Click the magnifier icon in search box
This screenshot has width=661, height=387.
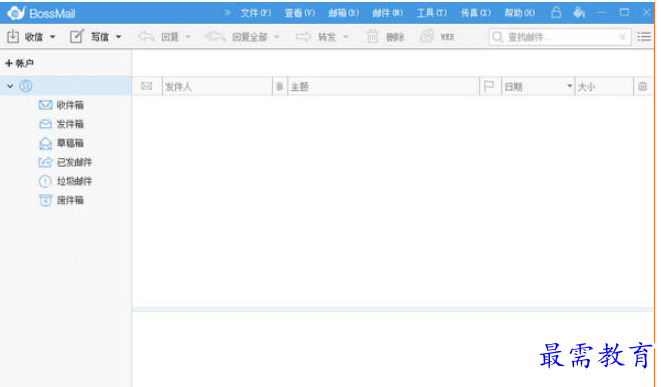click(x=497, y=37)
